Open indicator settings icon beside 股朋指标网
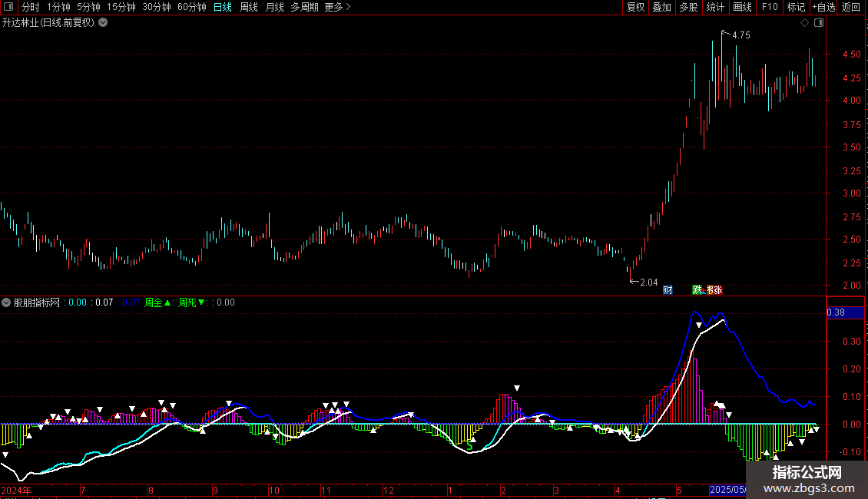868x499 pixels. [x=6, y=302]
